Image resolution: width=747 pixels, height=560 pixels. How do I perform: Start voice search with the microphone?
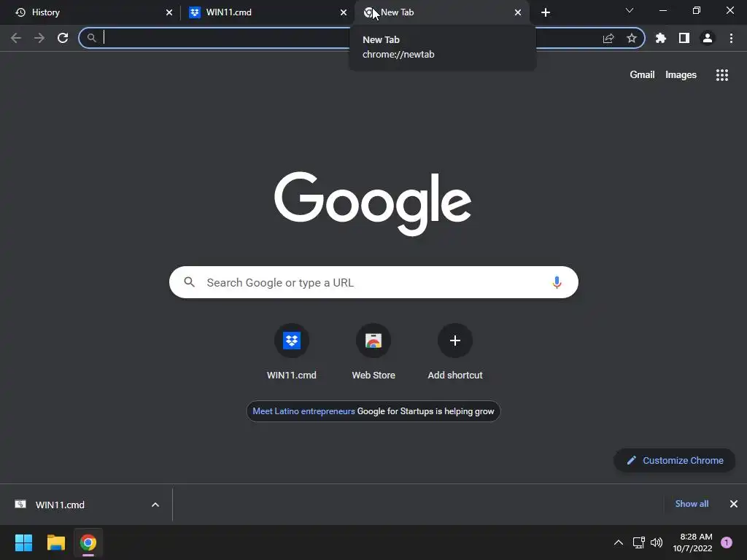click(557, 282)
